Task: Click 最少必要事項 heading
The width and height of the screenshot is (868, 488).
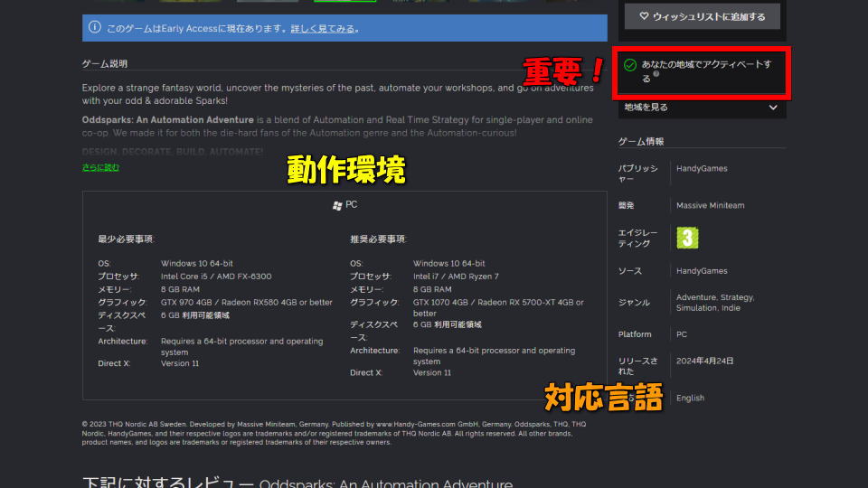Action: pos(126,239)
